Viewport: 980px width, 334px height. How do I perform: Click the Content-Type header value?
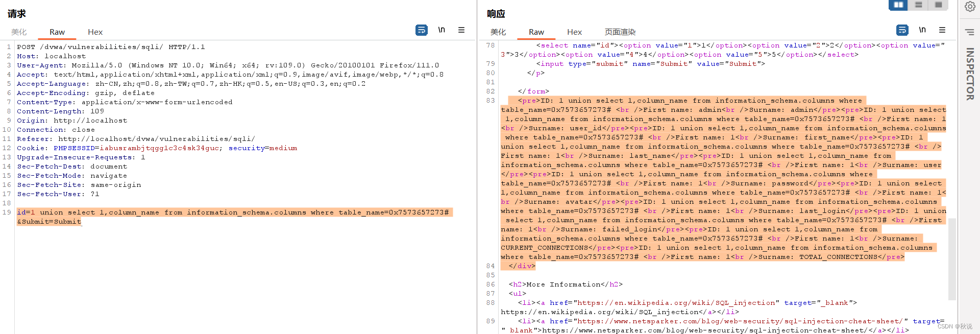[x=157, y=102]
